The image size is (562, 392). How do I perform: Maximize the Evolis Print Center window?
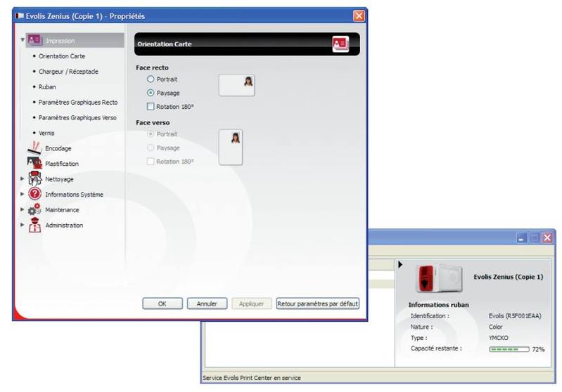[x=535, y=237]
